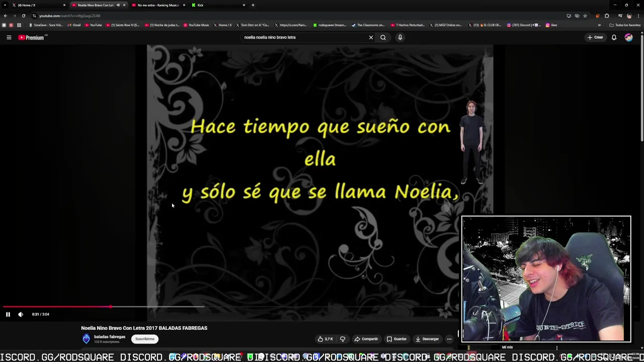
Task: Click inside the noelia search text field
Action: click(304, 37)
